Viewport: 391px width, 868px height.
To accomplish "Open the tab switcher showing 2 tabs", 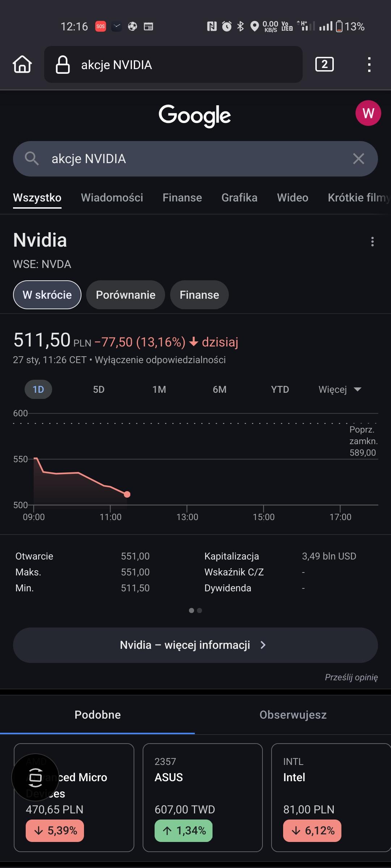I will point(324,64).
